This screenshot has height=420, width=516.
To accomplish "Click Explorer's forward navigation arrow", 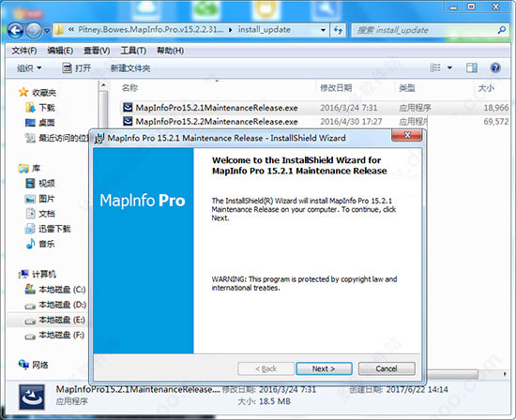I will (34, 31).
